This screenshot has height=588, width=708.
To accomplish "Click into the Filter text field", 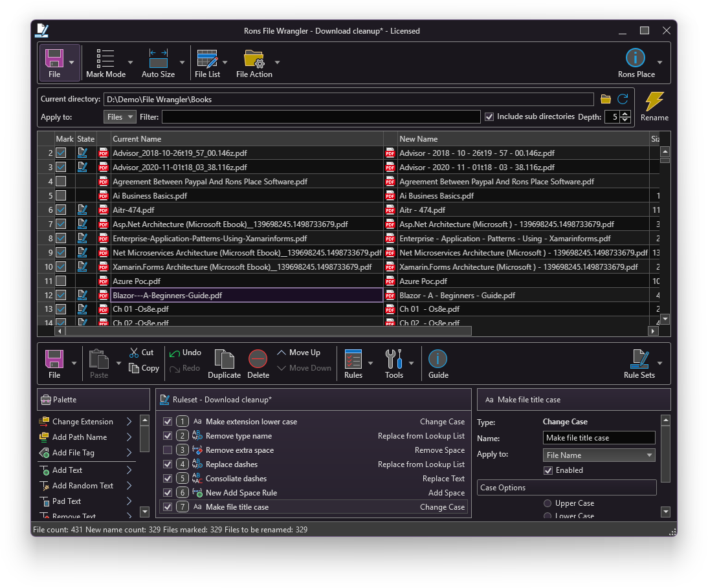I will tap(321, 117).
